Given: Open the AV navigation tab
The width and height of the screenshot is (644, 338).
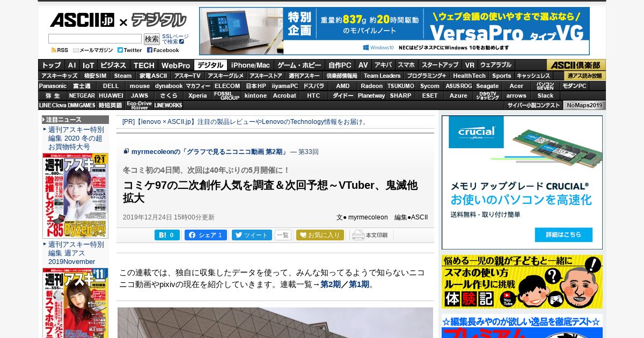Looking at the screenshot, I should tap(363, 65).
